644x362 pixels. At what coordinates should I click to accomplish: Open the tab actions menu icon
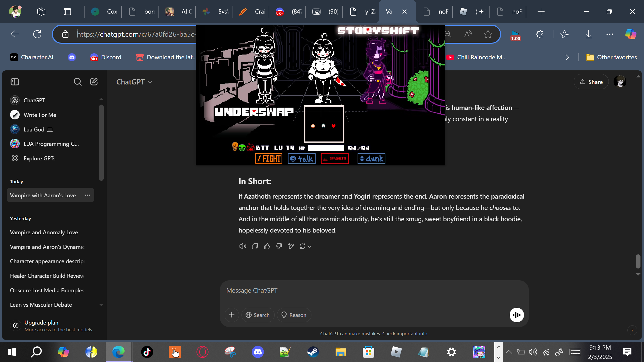[67, 12]
